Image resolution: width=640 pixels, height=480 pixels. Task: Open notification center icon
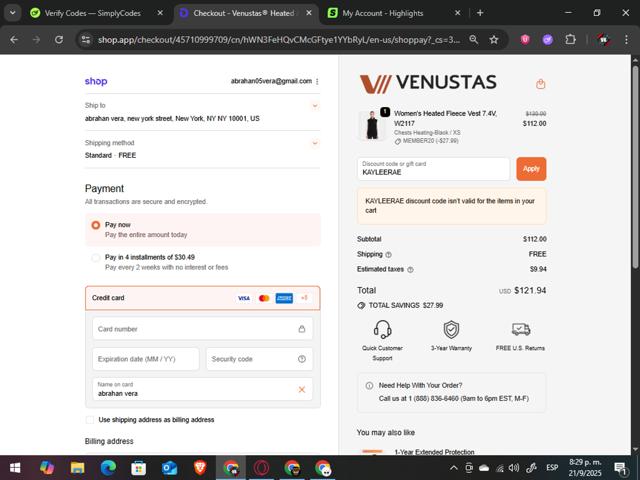coord(621,468)
